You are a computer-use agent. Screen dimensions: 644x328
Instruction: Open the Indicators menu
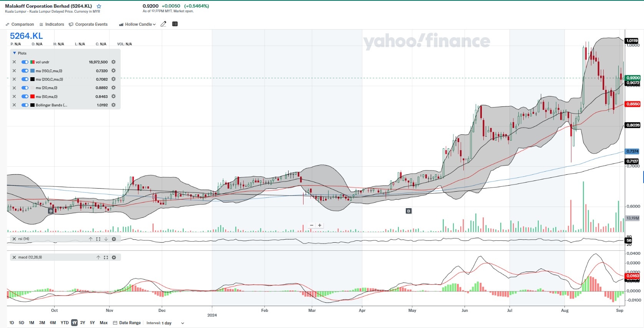tap(51, 24)
